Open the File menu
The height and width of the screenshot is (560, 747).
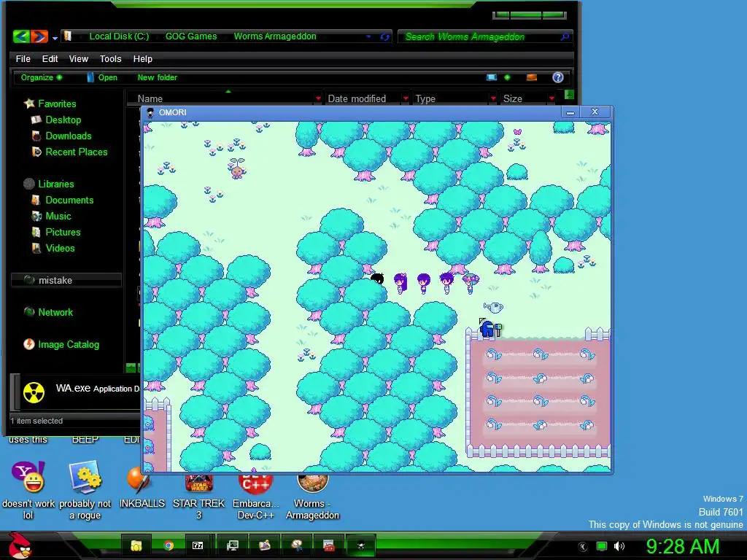[x=23, y=58]
